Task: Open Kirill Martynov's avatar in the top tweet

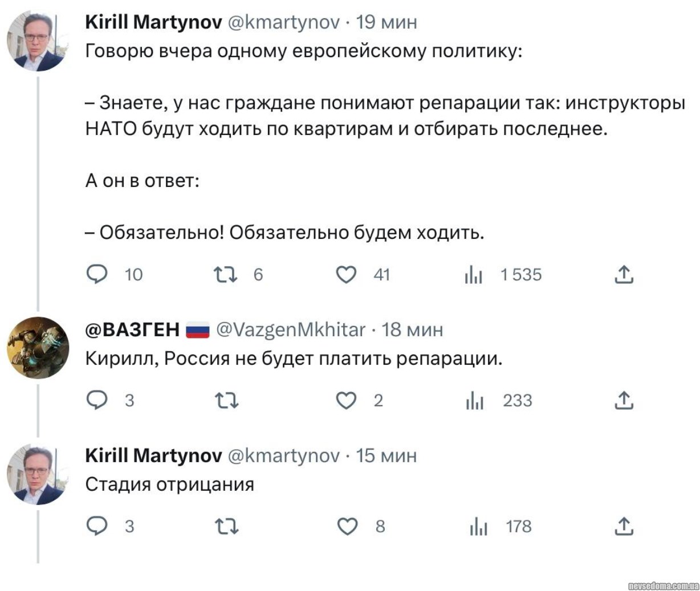Action: (x=38, y=41)
